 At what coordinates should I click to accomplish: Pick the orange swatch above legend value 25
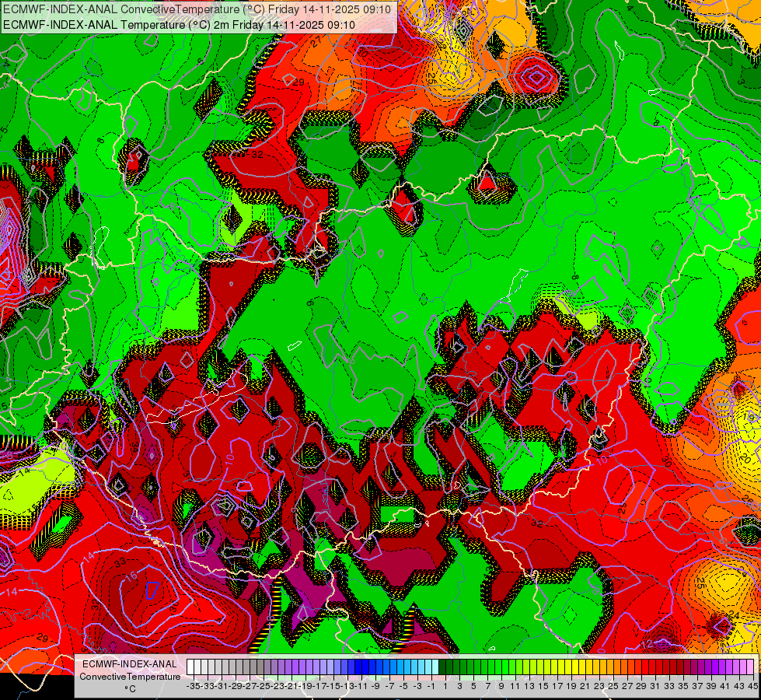click(610, 667)
